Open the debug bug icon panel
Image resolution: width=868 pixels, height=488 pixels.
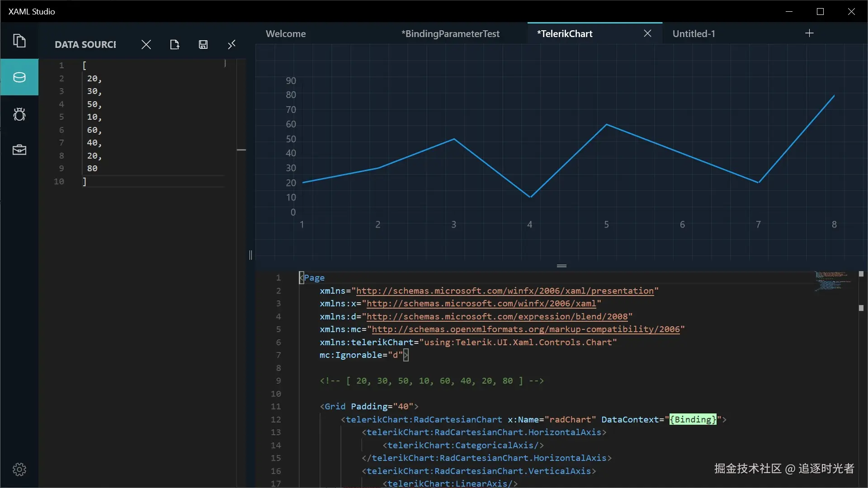tap(19, 114)
